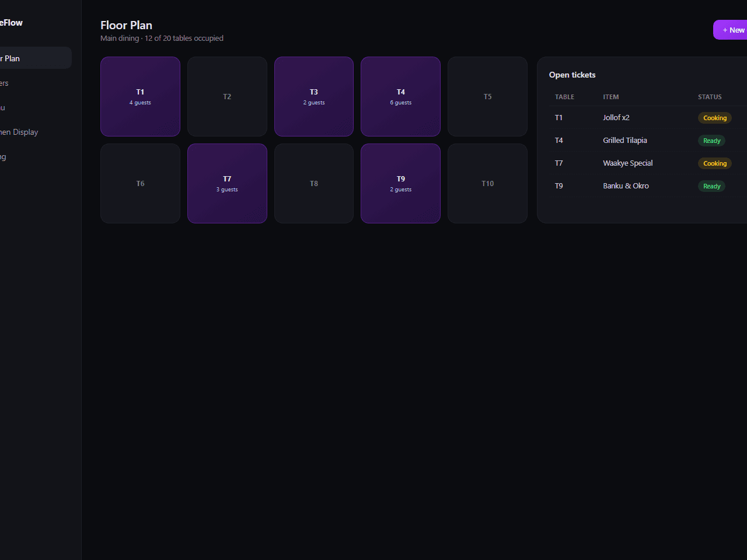Select empty table T6
The image size is (747, 560).
click(x=140, y=183)
